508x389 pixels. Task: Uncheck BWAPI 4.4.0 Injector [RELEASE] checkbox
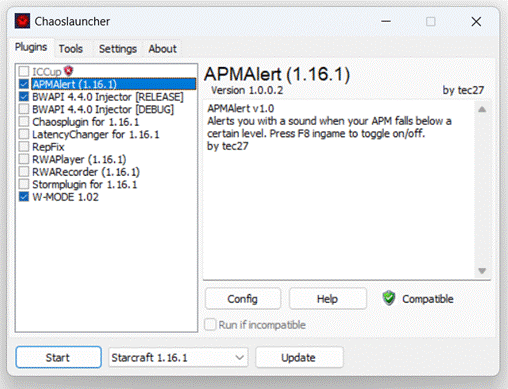(x=24, y=97)
